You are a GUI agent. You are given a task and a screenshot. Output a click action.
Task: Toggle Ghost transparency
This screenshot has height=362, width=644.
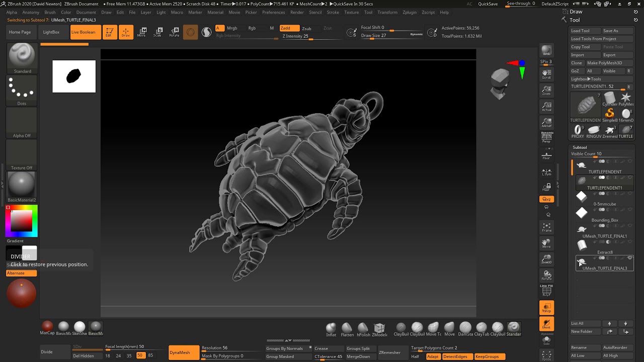(546, 324)
